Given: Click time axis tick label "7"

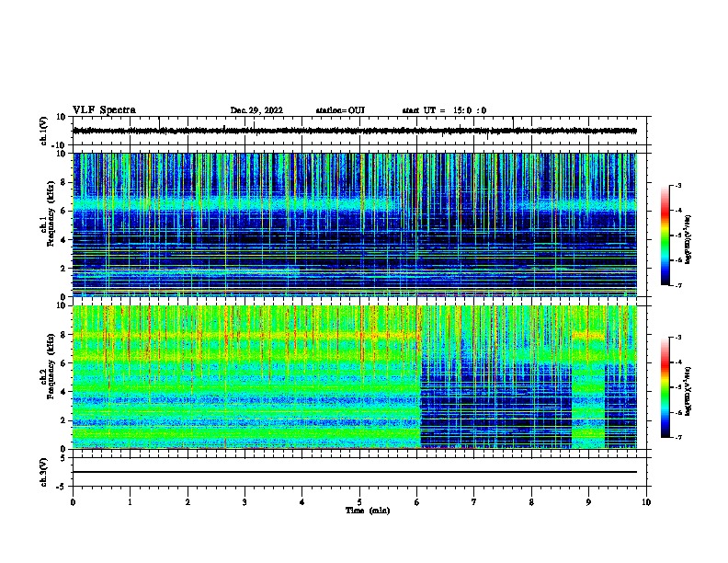Looking at the screenshot, I should [x=474, y=502].
